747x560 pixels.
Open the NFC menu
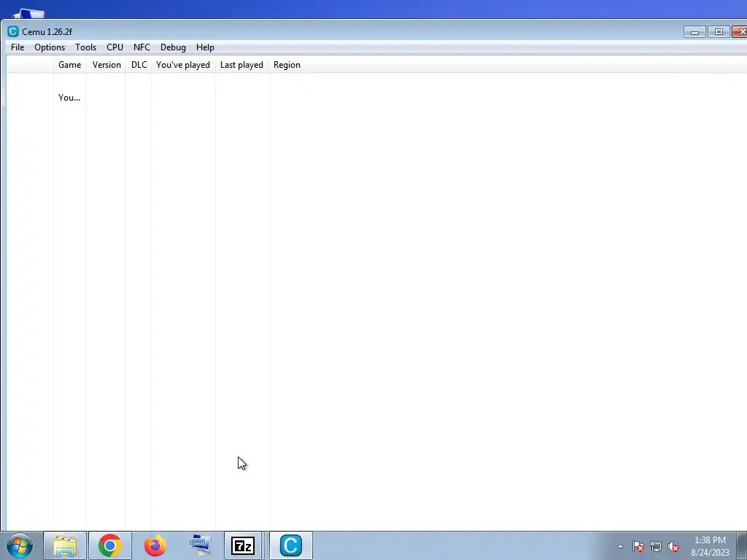tap(142, 47)
